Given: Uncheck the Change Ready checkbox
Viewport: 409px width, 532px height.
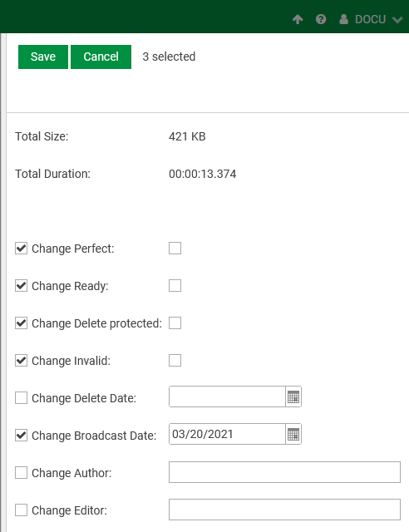Looking at the screenshot, I should (21, 286).
